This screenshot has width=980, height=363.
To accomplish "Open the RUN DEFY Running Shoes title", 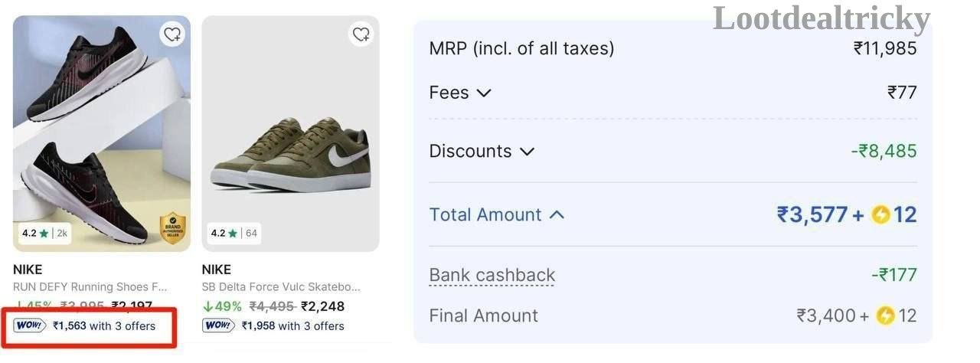I will pyautogui.click(x=90, y=287).
